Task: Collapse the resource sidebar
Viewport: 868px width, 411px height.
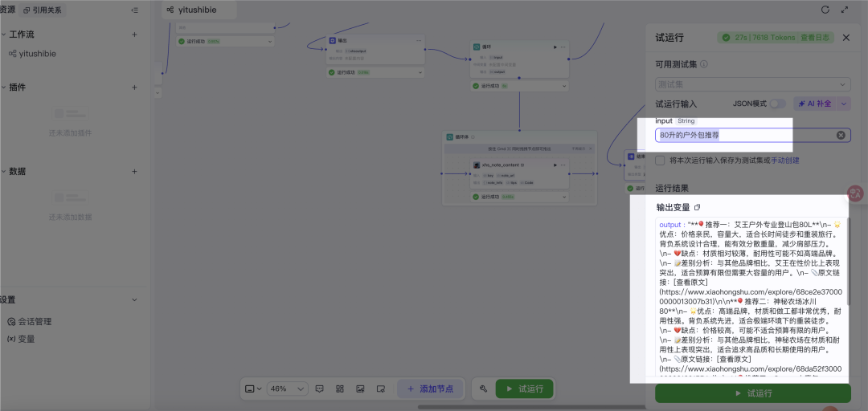Action: click(x=134, y=10)
